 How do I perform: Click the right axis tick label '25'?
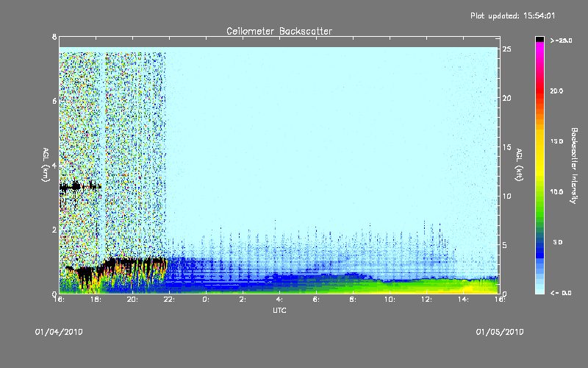click(x=506, y=49)
